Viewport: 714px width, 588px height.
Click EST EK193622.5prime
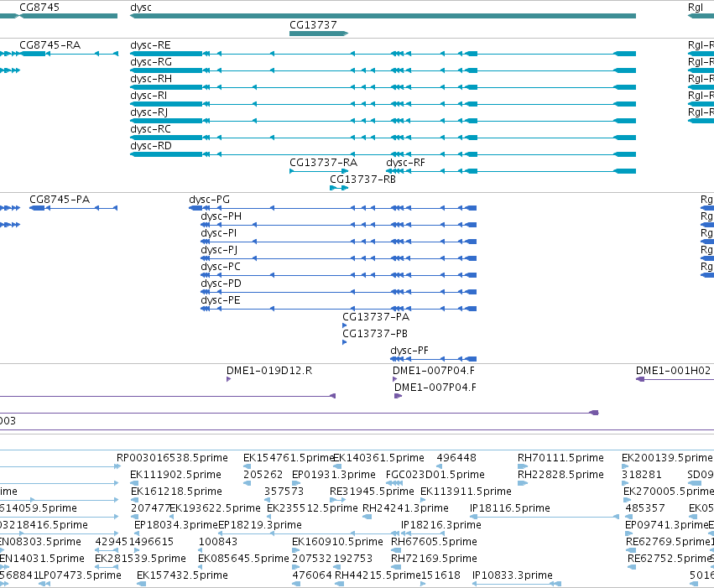pyautogui.click(x=172, y=517)
